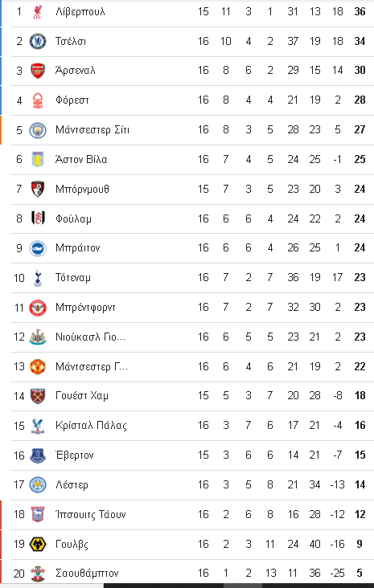Click the Liverpool club crest
The image size is (374, 588).
[x=38, y=11]
